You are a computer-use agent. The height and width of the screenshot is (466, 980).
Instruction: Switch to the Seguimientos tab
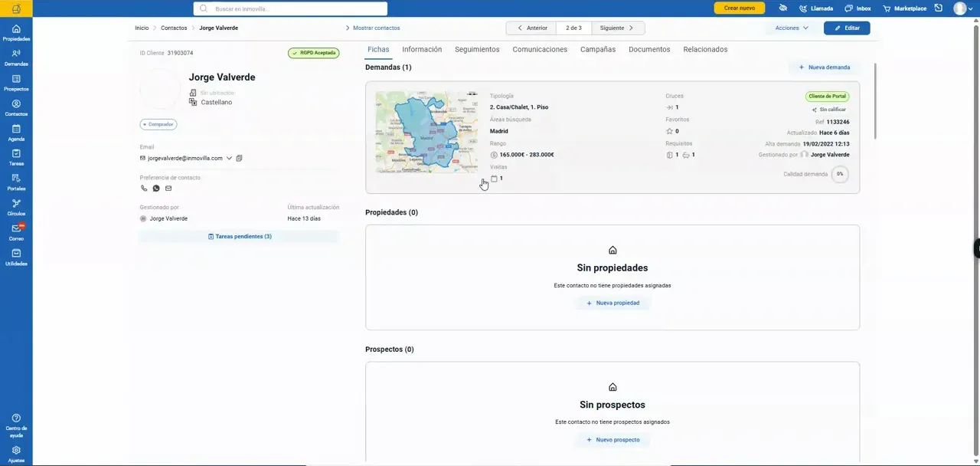477,50
